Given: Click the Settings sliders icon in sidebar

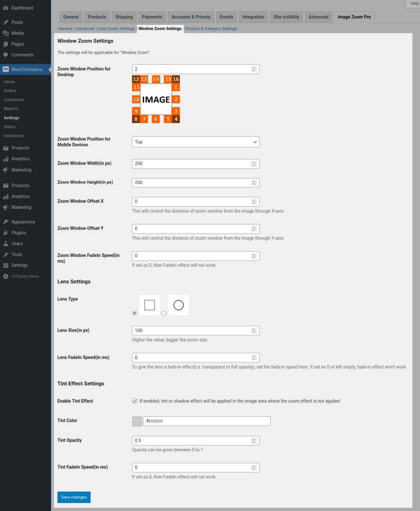Looking at the screenshot, I should point(6,265).
